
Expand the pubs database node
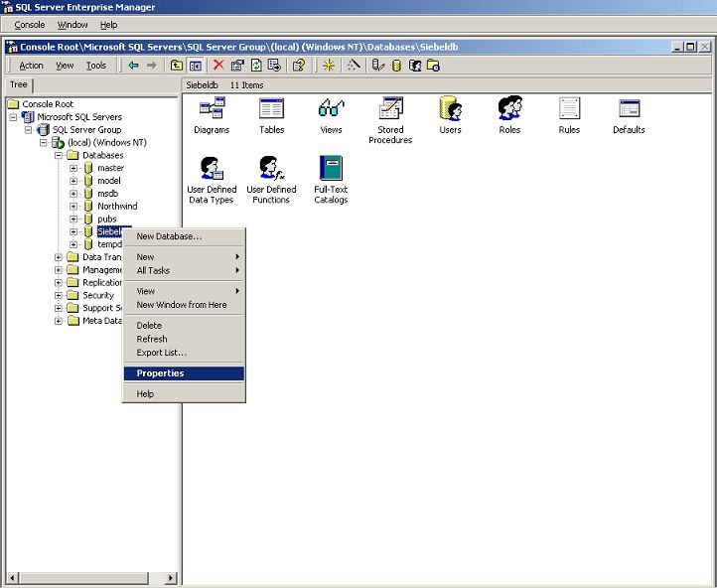coord(73,220)
